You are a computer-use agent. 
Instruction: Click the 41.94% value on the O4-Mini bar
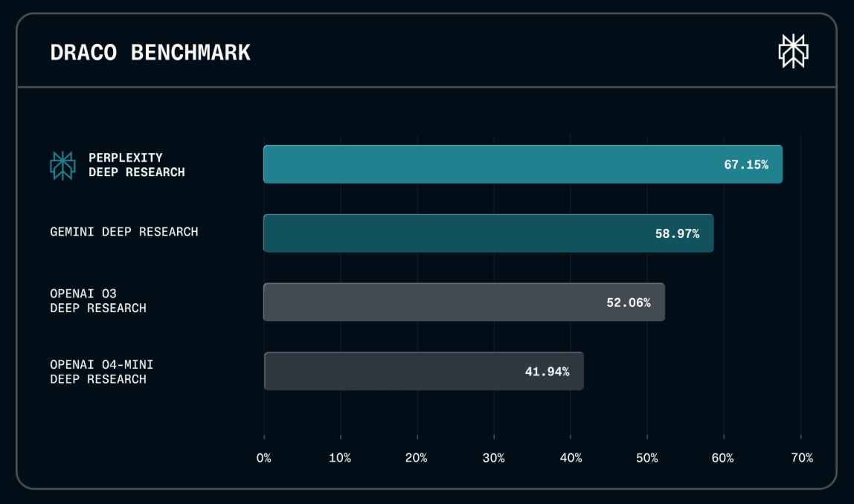click(547, 372)
